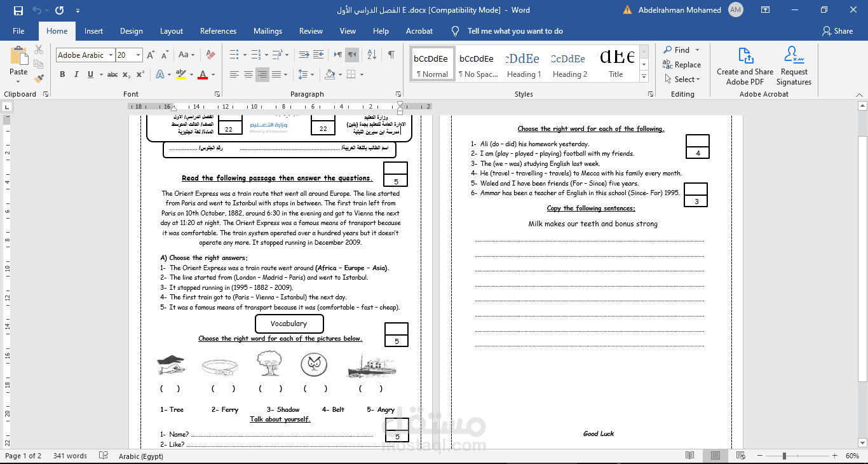The image size is (868, 464).
Task: Switch to the Insert tab
Action: pyautogui.click(x=93, y=31)
